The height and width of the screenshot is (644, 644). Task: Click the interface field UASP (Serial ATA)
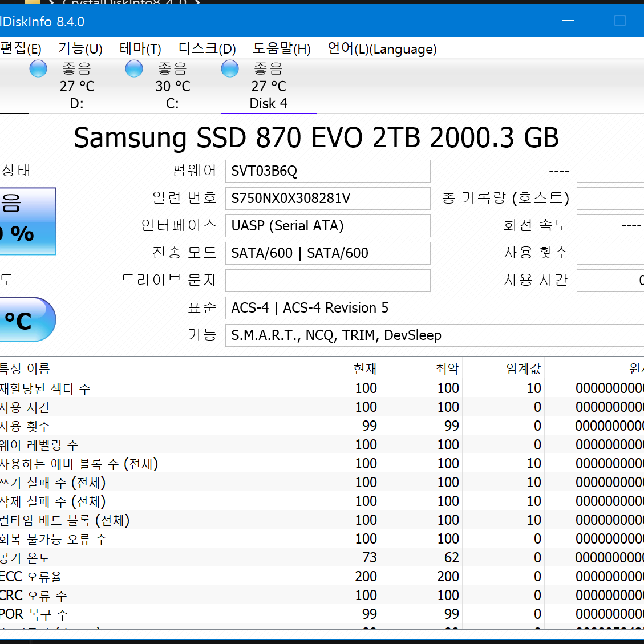tap(328, 226)
